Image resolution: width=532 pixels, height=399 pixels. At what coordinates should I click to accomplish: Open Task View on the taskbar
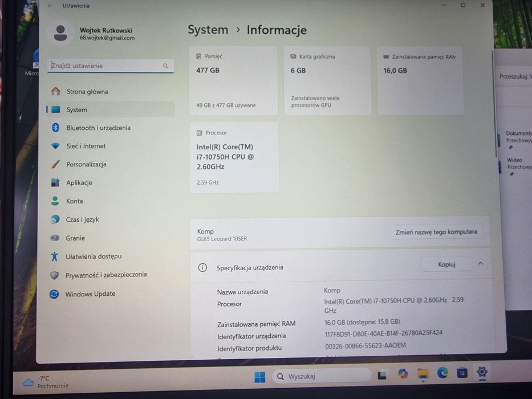382,375
